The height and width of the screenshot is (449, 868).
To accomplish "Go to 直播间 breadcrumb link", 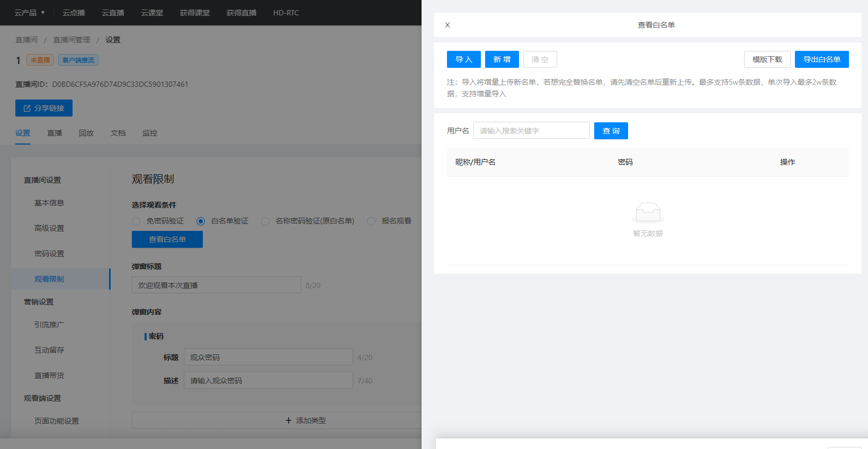I will pos(26,40).
